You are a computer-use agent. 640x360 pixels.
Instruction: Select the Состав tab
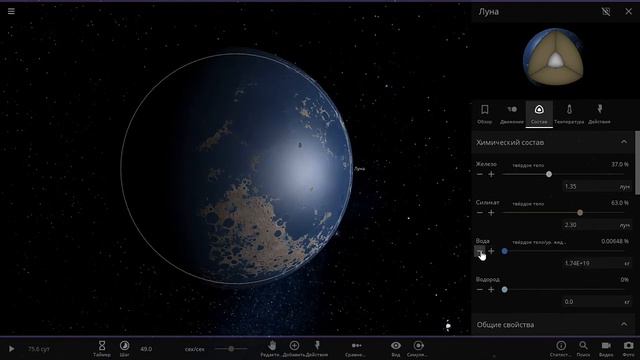click(539, 114)
